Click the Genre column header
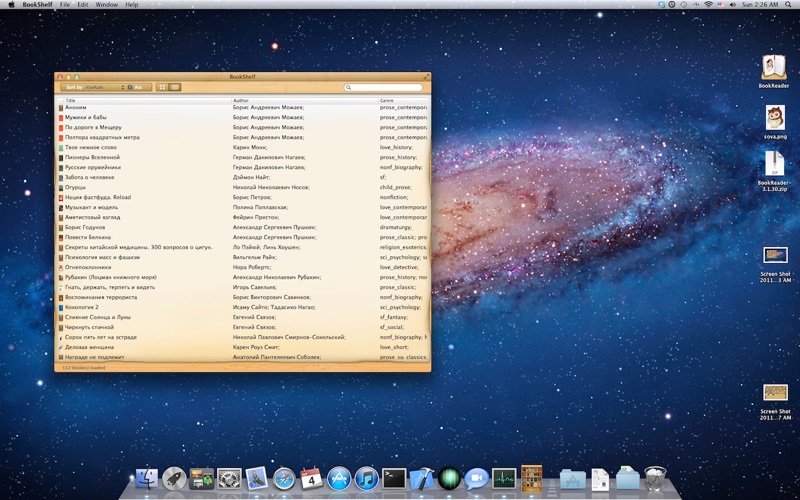 [400, 101]
